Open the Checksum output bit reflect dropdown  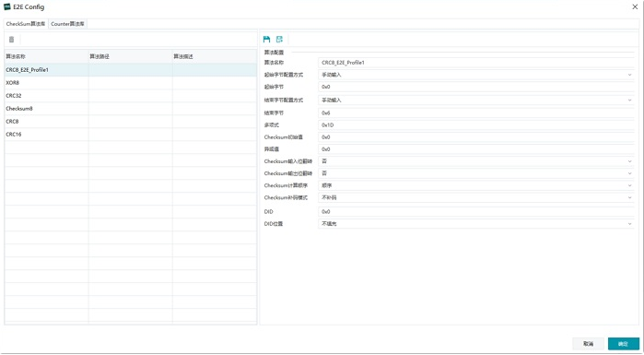pyautogui.click(x=476, y=173)
